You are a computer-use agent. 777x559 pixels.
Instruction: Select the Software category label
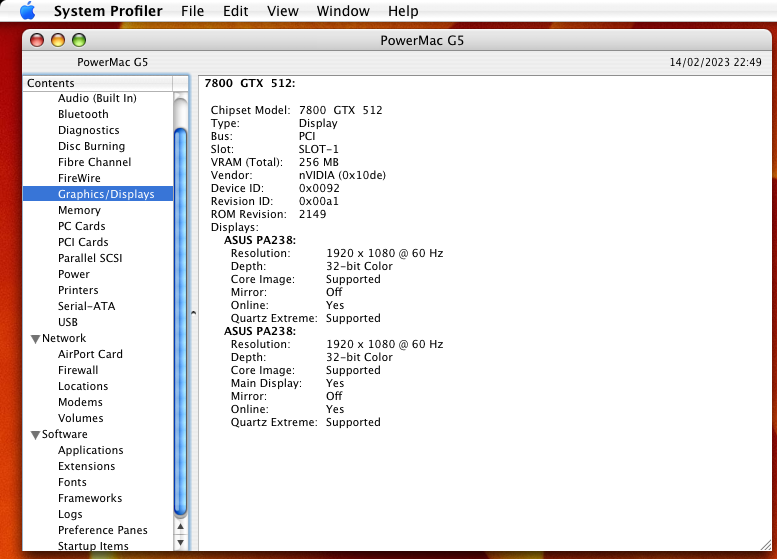(x=65, y=434)
